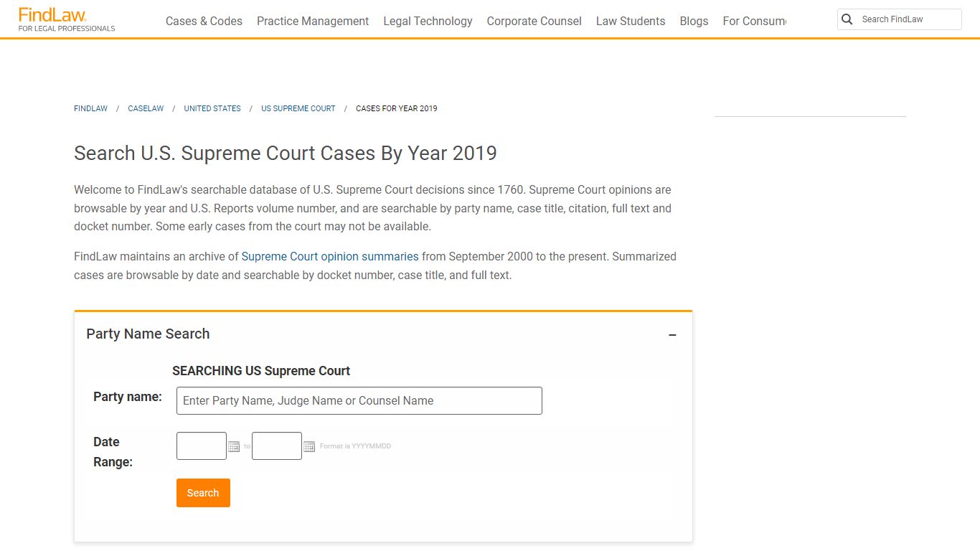Click the Party name label
The width and height of the screenshot is (980, 551).
point(128,397)
